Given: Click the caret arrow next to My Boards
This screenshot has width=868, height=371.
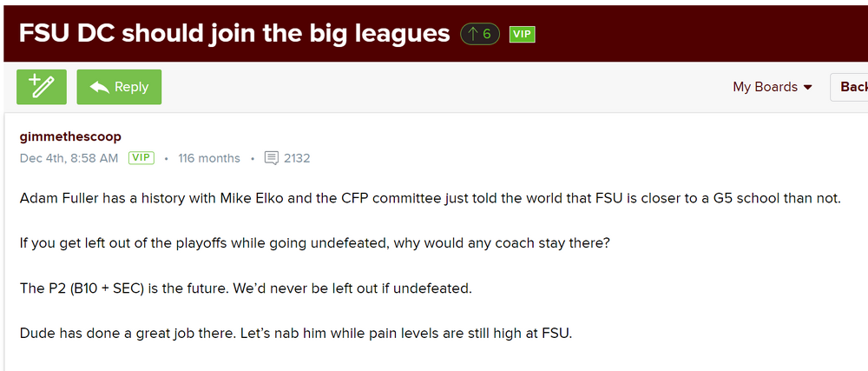Looking at the screenshot, I should point(808,88).
